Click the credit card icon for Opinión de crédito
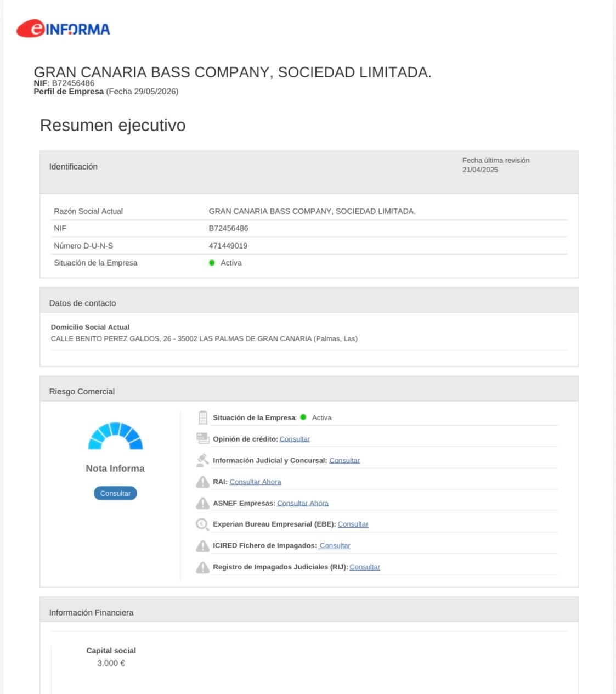616x694 pixels. pos(203,438)
